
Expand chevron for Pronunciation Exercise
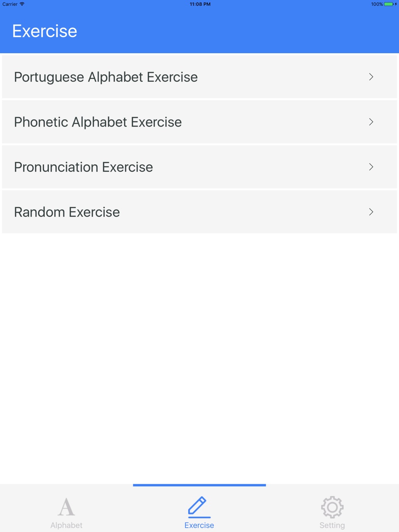click(x=371, y=167)
